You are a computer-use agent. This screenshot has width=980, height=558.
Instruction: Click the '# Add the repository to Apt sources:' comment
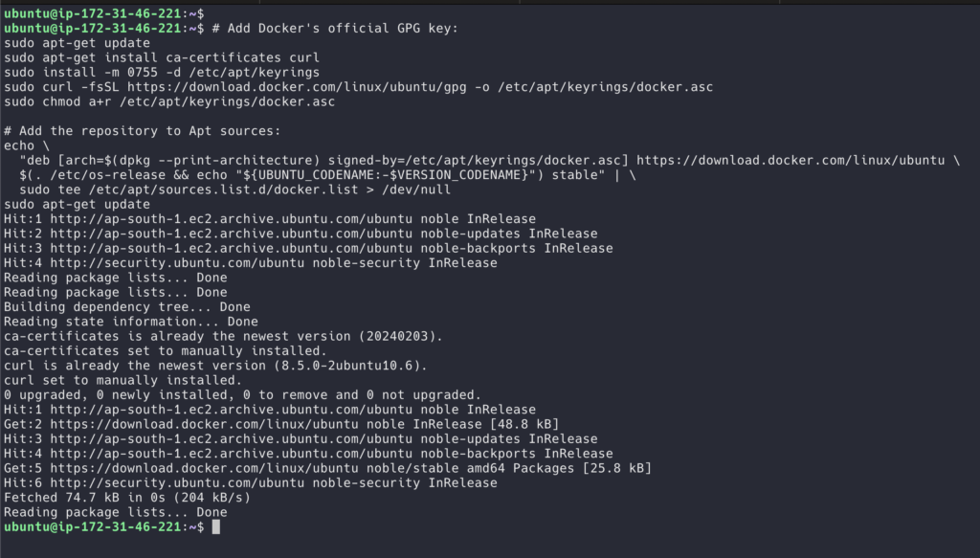click(143, 130)
